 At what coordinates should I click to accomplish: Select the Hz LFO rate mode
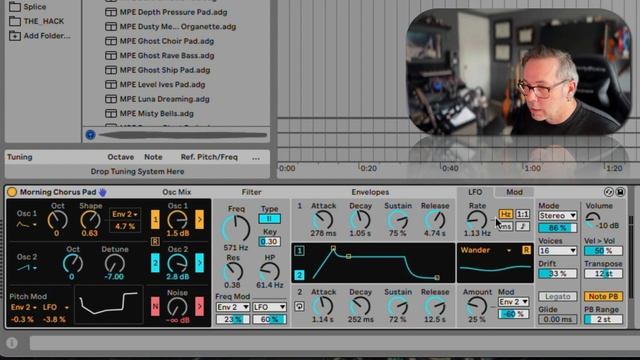(505, 214)
